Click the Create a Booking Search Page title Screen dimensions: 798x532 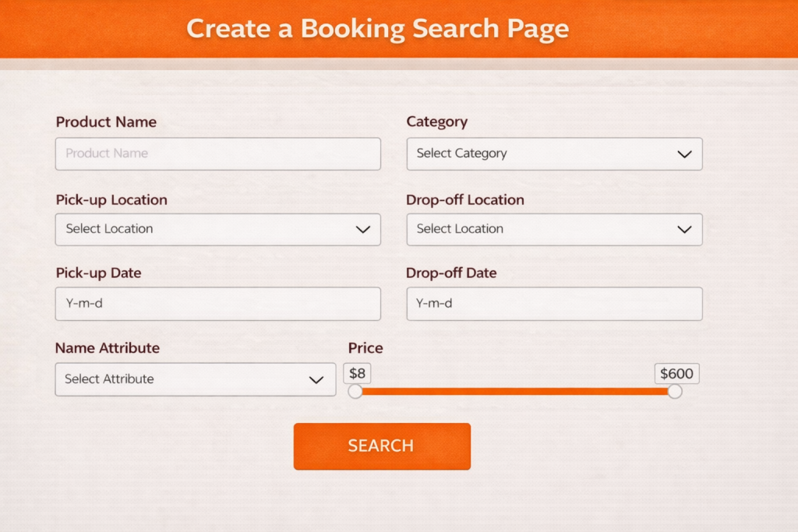click(378, 29)
